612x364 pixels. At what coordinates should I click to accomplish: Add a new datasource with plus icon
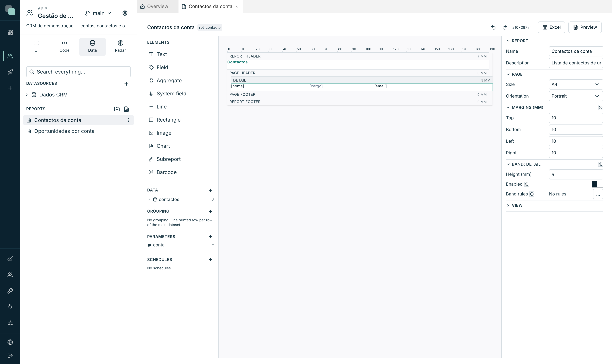(126, 84)
